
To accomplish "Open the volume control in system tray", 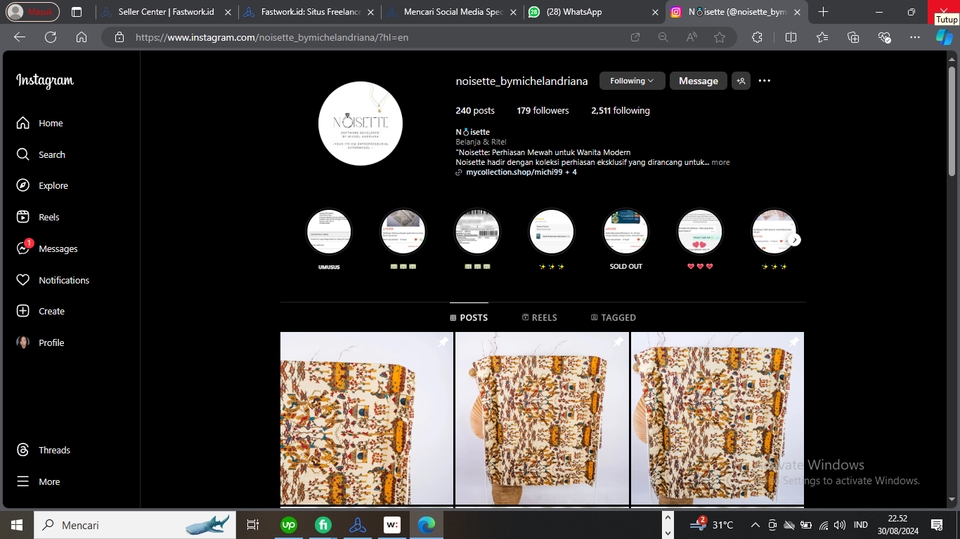I will 839,525.
